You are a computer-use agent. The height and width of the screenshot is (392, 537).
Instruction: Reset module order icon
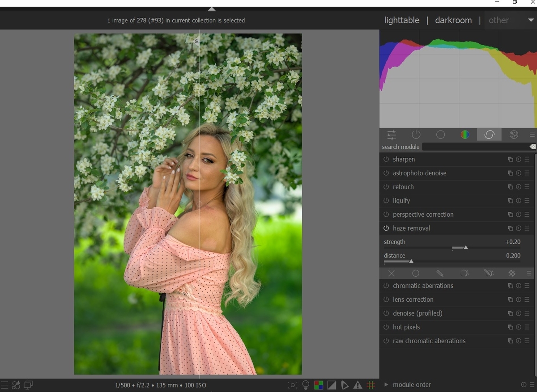[524, 385]
